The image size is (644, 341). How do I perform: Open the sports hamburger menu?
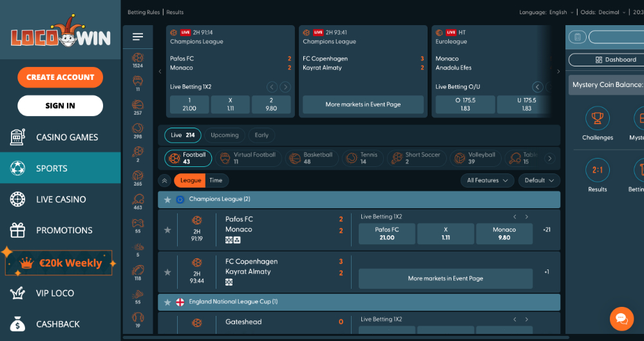(137, 37)
